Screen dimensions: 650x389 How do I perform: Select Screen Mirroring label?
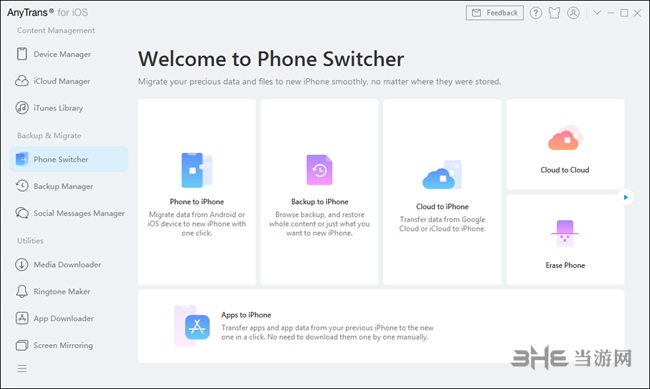(x=63, y=345)
